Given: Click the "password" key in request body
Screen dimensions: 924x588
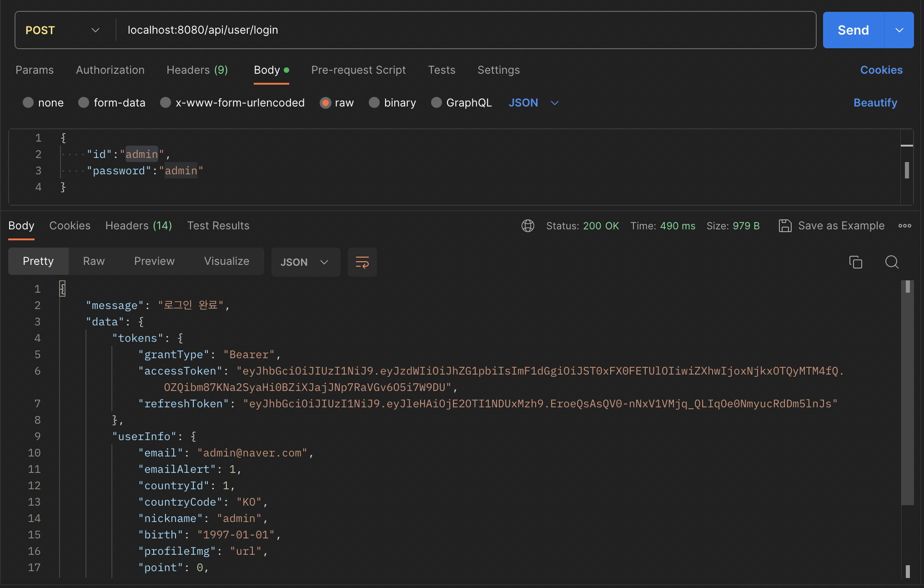Looking at the screenshot, I should (119, 171).
